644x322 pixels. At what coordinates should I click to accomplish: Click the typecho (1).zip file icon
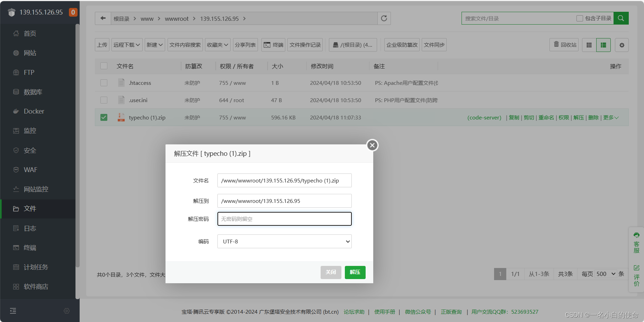121,117
